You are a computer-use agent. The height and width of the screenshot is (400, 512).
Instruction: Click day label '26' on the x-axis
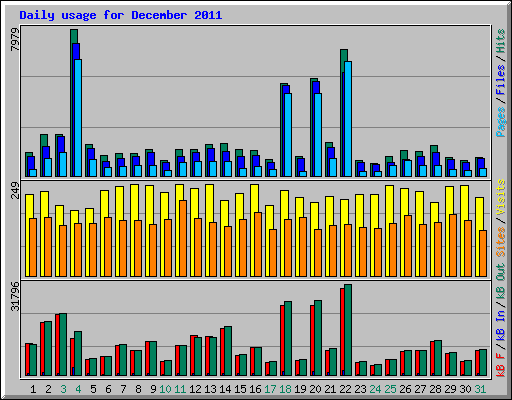point(405,389)
